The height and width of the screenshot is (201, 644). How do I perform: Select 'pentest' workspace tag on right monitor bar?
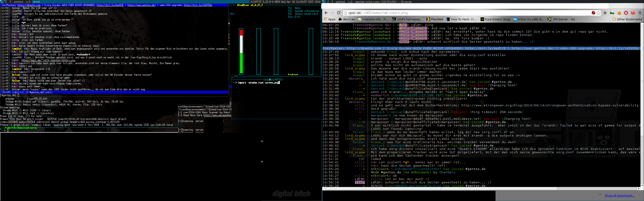click(341, 2)
